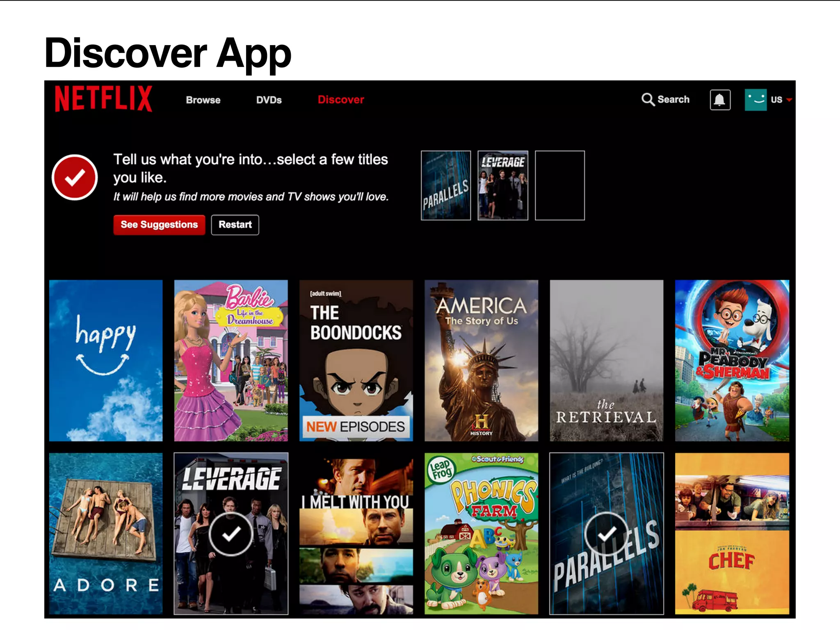
Task: Click the Netflix logo
Action: [x=103, y=98]
